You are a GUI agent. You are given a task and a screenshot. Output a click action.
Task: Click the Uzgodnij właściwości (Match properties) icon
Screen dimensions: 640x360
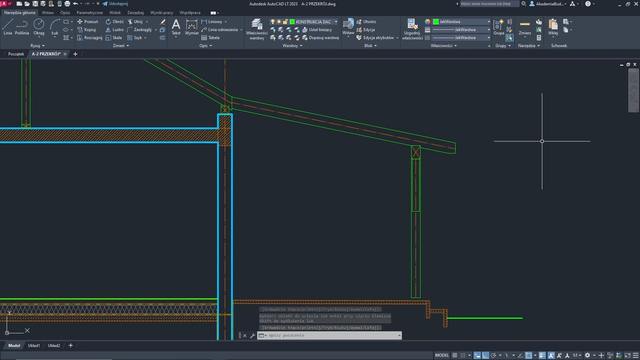[x=412, y=29]
